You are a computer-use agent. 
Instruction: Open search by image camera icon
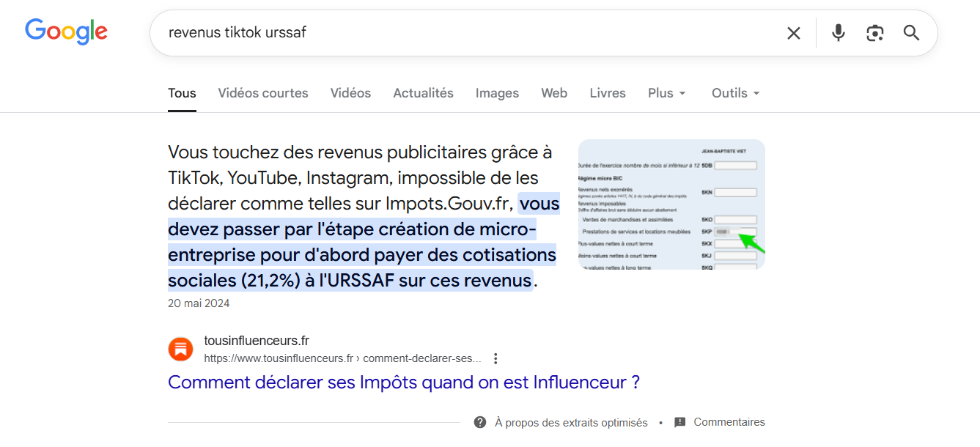click(x=874, y=33)
